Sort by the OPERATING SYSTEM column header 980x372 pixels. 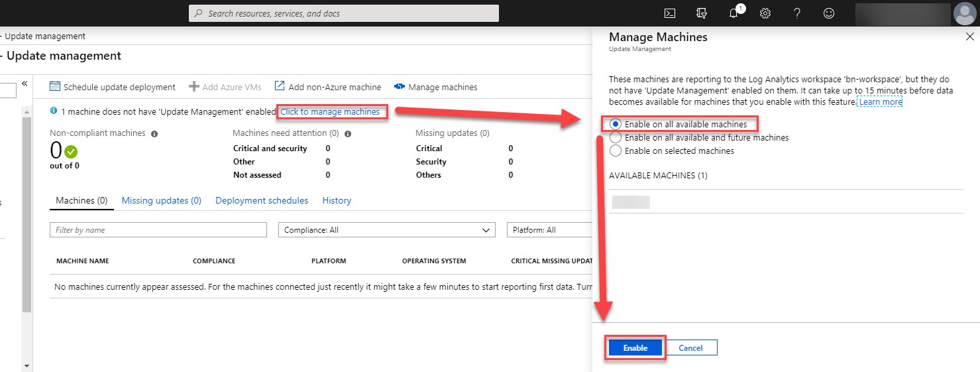click(x=434, y=261)
